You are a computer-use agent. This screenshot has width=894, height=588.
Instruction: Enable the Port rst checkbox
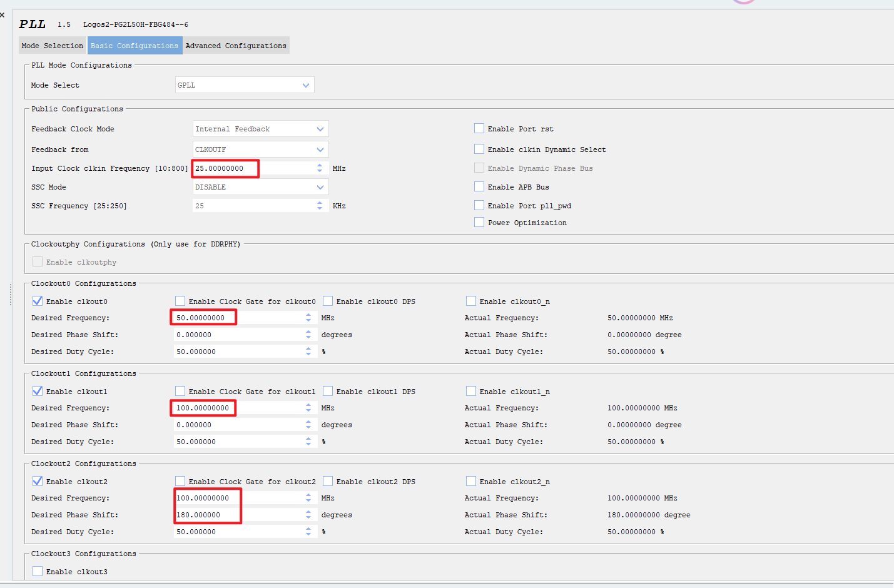[479, 128]
